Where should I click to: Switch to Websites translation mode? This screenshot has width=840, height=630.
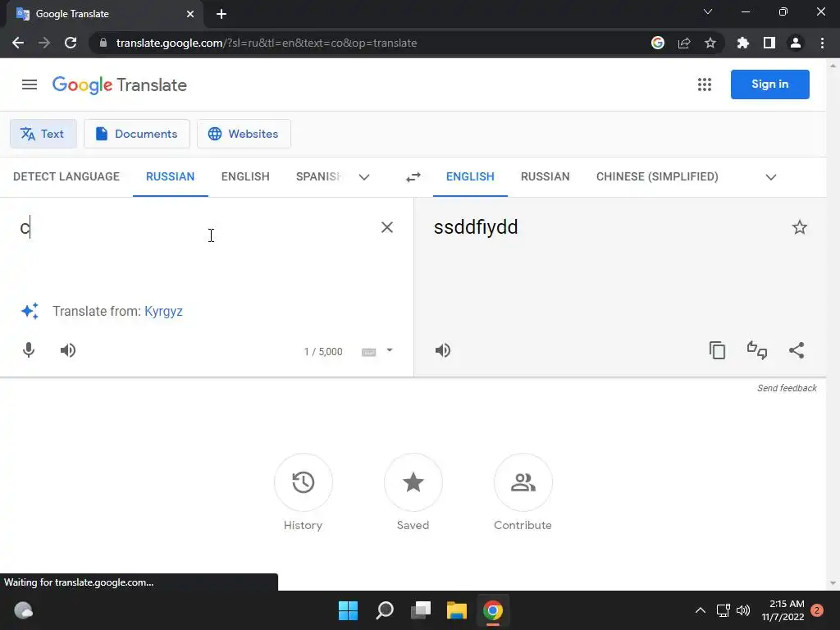[244, 134]
